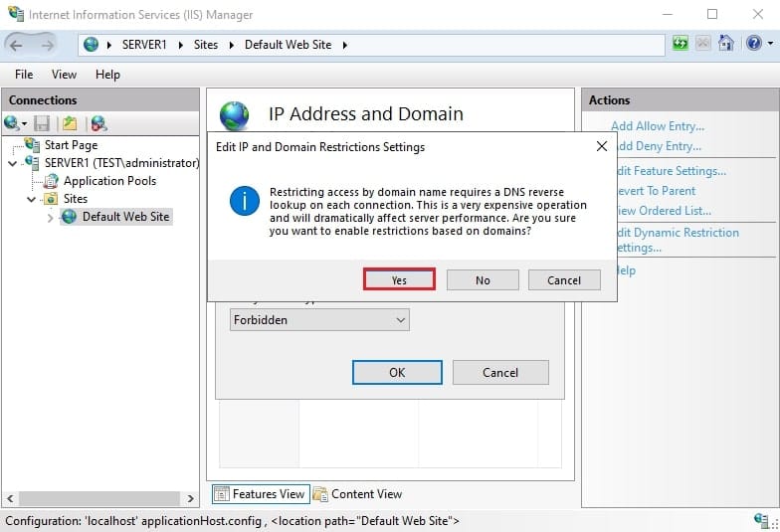Viewport: 780px width, 532px height.
Task: Click Cancel in the feature settings dialog
Action: 500,372
